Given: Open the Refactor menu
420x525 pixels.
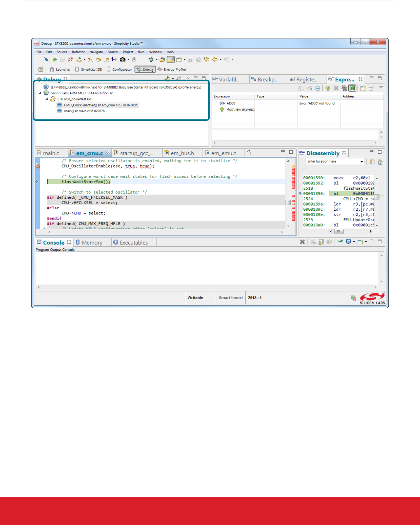Looking at the screenshot, I should tap(78, 52).
